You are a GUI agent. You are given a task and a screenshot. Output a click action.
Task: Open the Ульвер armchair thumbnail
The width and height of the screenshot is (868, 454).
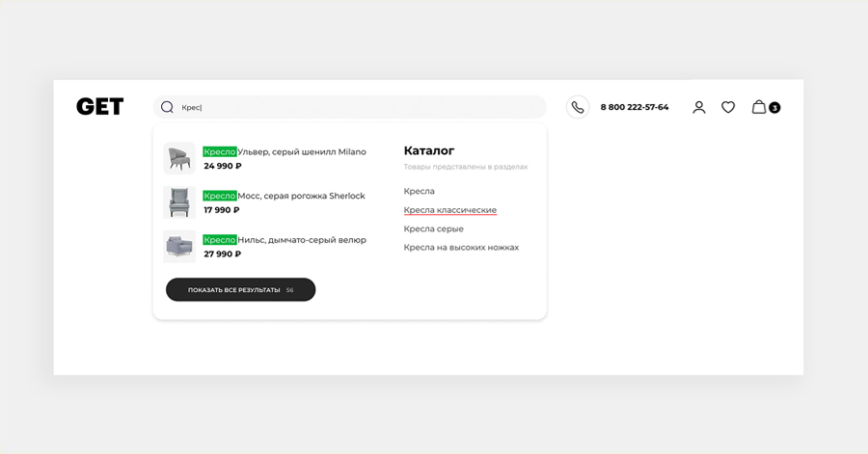click(x=179, y=158)
